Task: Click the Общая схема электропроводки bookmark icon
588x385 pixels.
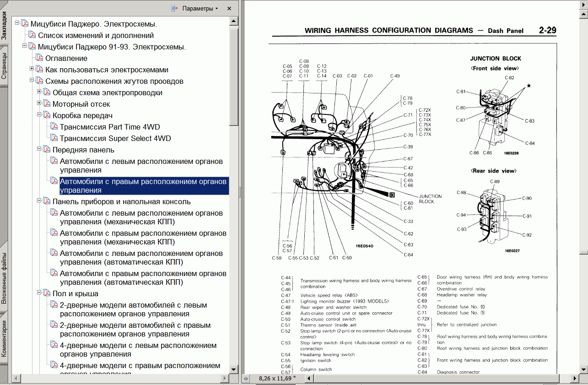Action: pyautogui.click(x=46, y=92)
